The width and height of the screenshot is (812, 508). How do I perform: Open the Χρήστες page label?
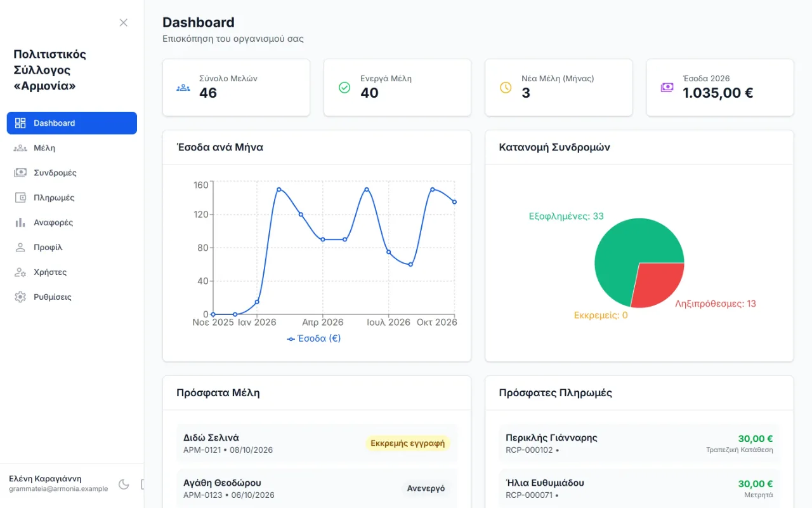point(50,272)
